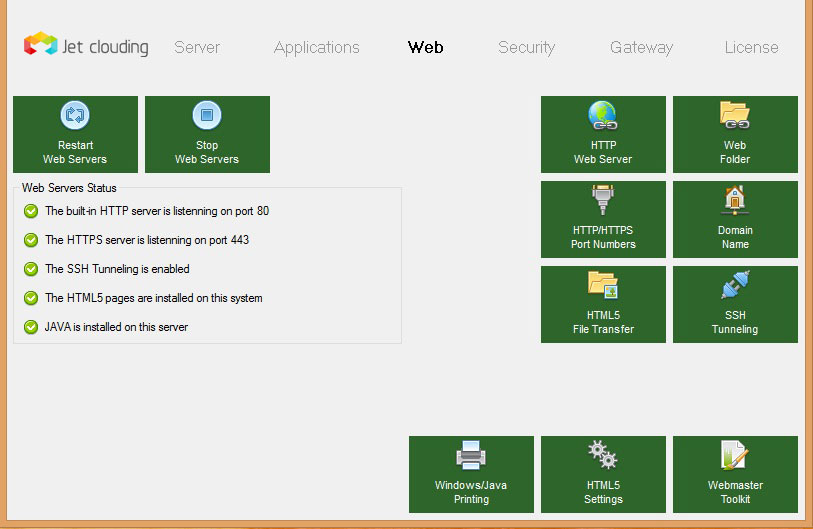Go to the Gateway tab

point(641,47)
